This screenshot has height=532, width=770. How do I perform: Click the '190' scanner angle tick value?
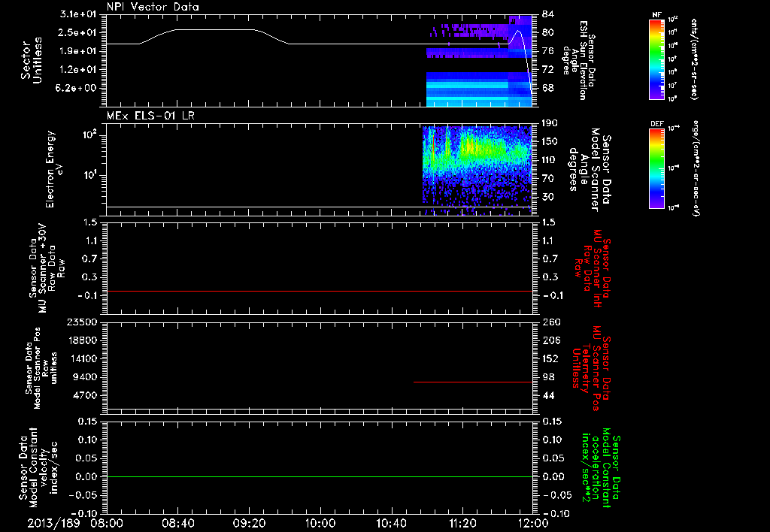tap(551, 122)
